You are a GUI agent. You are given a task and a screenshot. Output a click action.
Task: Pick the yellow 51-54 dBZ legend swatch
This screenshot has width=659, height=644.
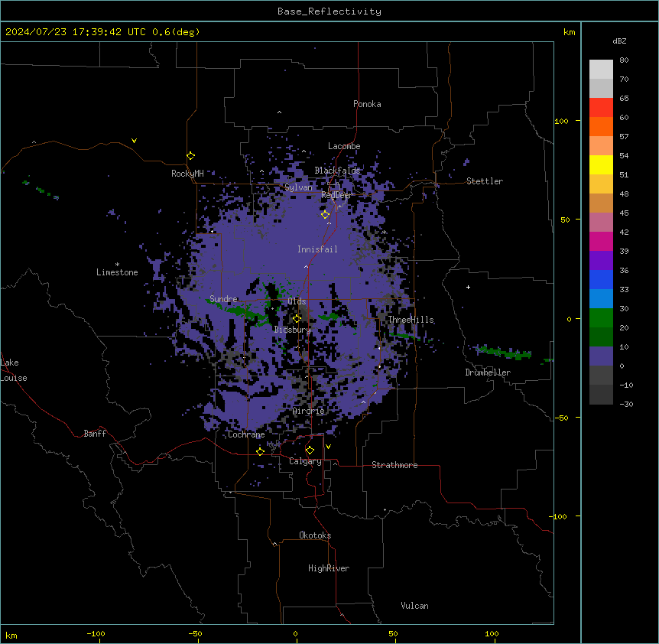(x=601, y=165)
